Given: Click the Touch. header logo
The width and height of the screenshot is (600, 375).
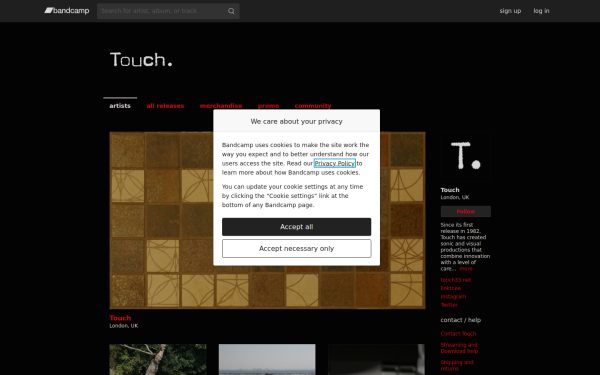Looking at the screenshot, I should point(141,60).
